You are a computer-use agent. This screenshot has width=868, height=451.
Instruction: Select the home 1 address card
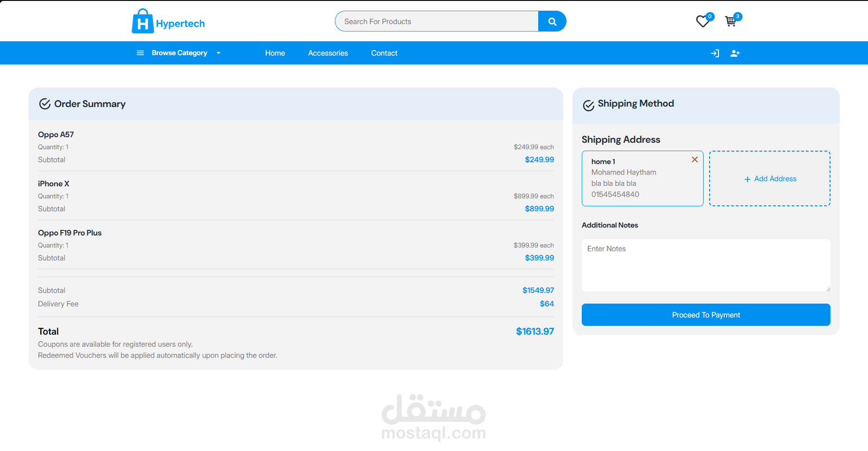pos(642,178)
